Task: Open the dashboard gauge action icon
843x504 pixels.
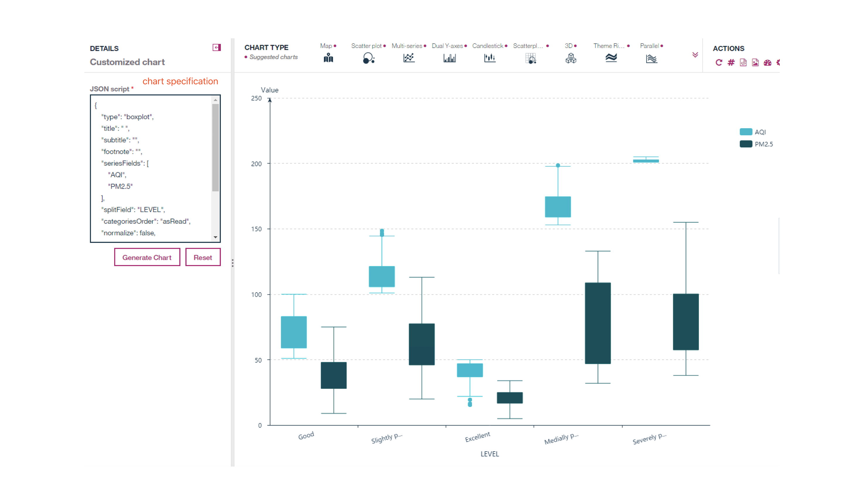Action: (x=767, y=63)
